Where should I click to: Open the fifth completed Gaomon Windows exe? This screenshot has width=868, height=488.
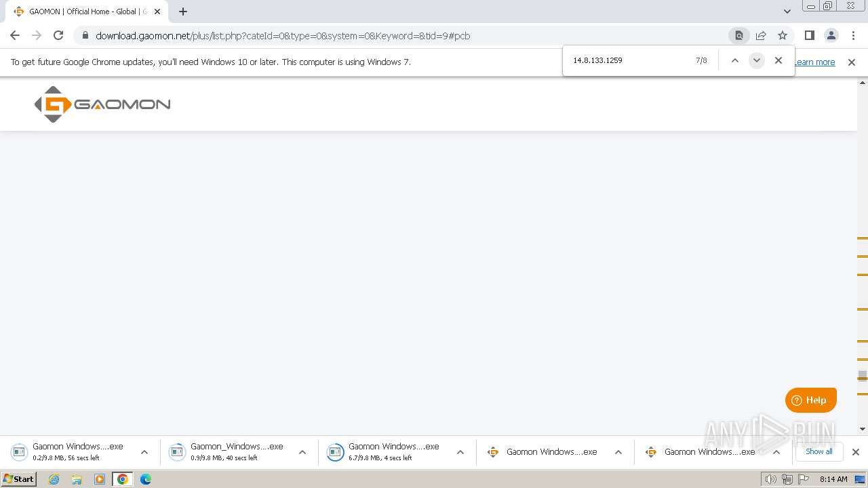tap(701, 452)
